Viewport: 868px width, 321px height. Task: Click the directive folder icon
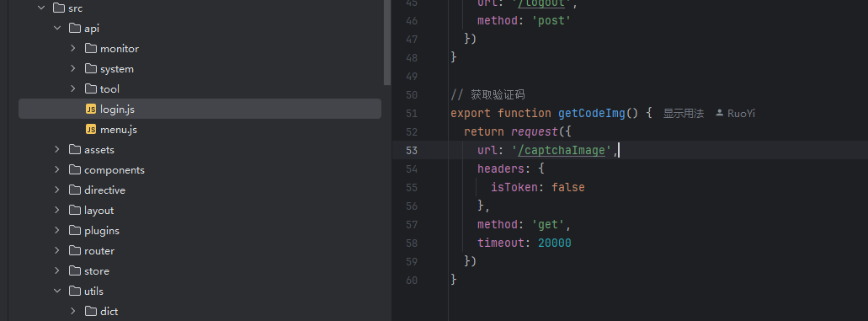tap(75, 190)
